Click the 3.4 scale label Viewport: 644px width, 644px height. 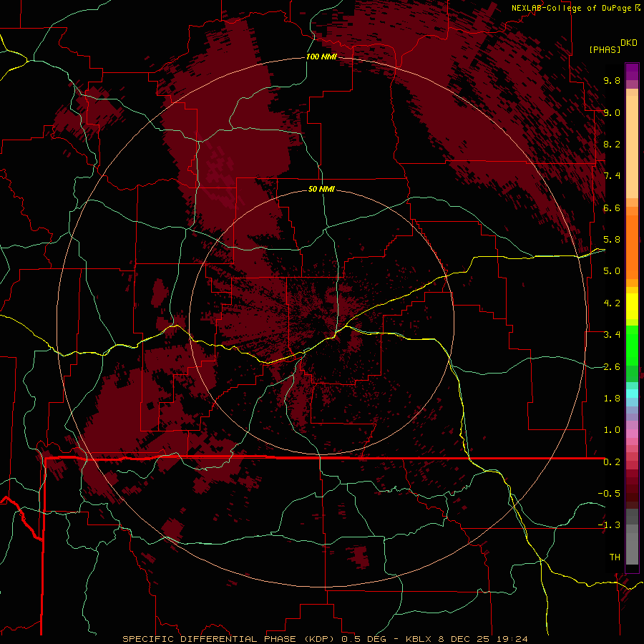click(612, 335)
